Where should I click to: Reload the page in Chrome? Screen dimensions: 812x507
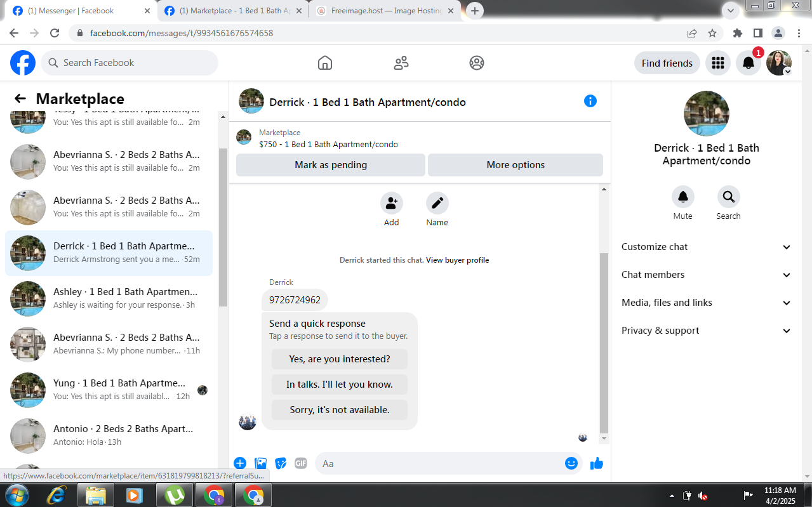pos(55,33)
